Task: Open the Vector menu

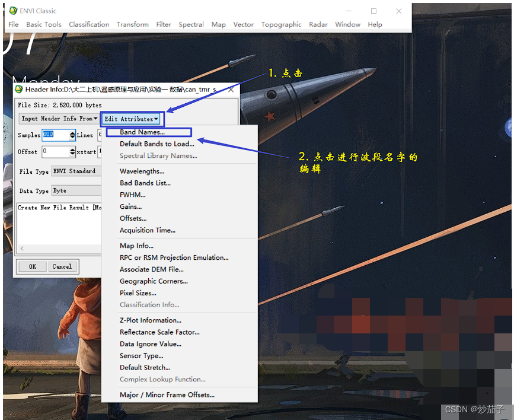Action: tap(243, 24)
